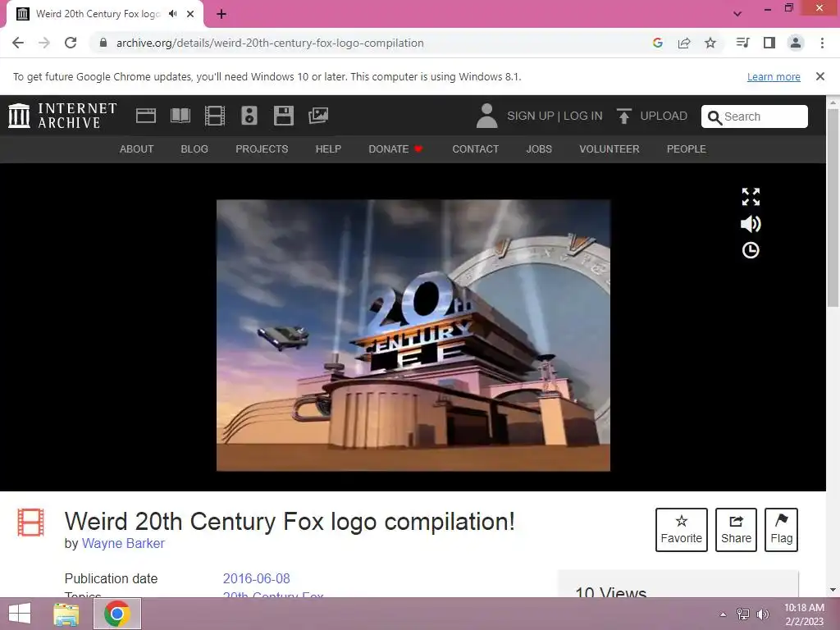Click the scrollbar down arrow

click(833, 590)
